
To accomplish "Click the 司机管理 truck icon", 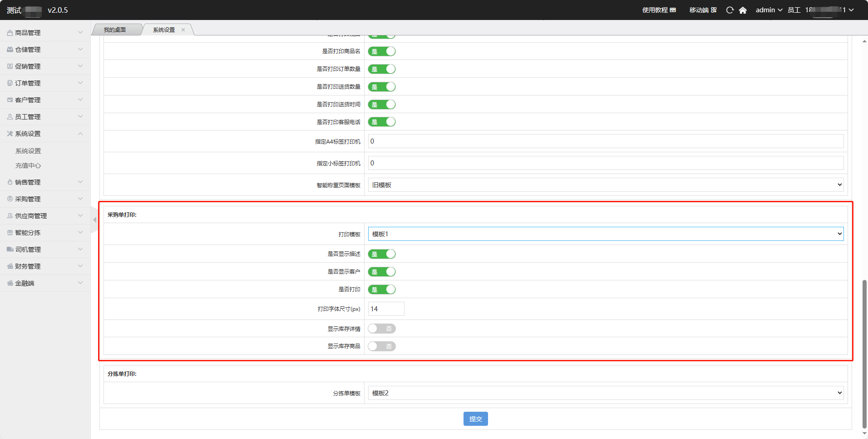I will [10, 249].
